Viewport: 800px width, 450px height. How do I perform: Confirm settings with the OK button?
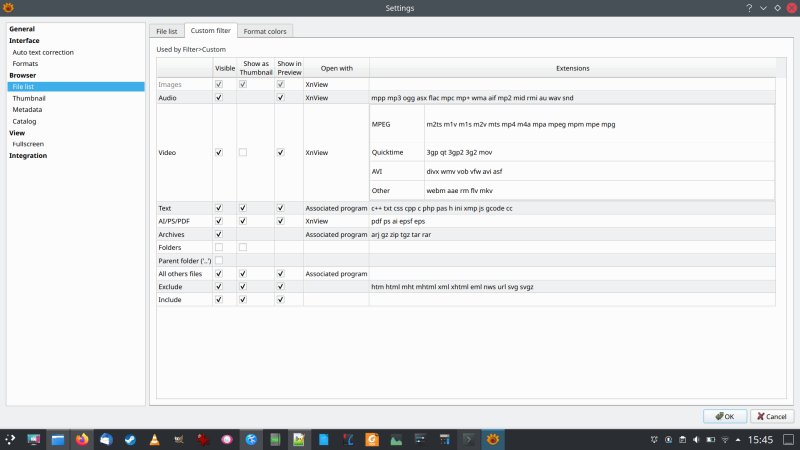[724, 416]
